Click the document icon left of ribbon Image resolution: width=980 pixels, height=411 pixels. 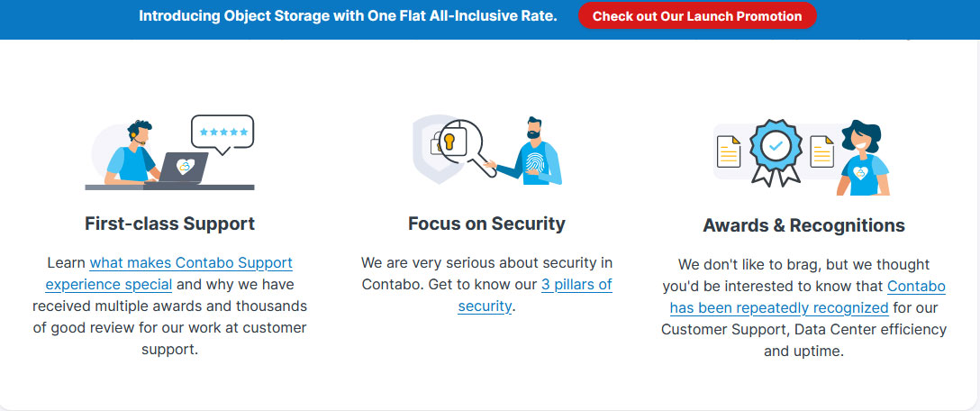[x=728, y=151]
